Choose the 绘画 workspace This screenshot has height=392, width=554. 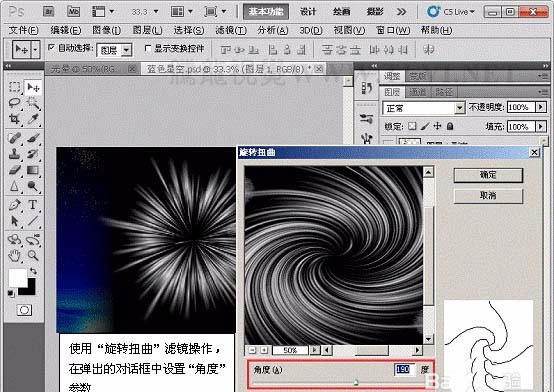(x=341, y=12)
